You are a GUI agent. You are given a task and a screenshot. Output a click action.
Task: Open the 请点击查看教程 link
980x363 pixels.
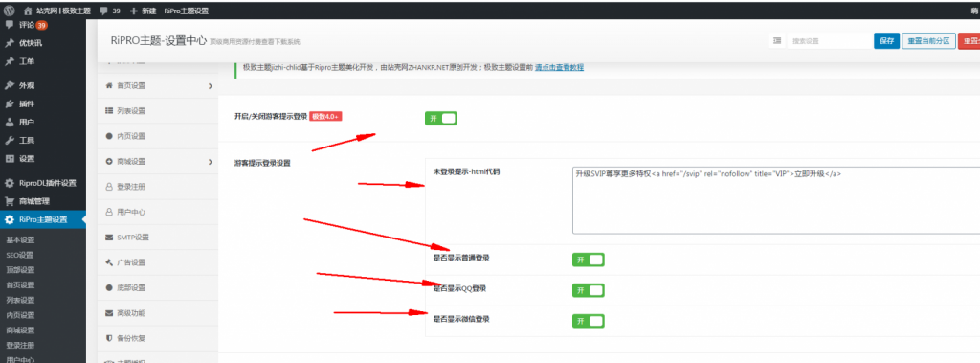point(559,67)
